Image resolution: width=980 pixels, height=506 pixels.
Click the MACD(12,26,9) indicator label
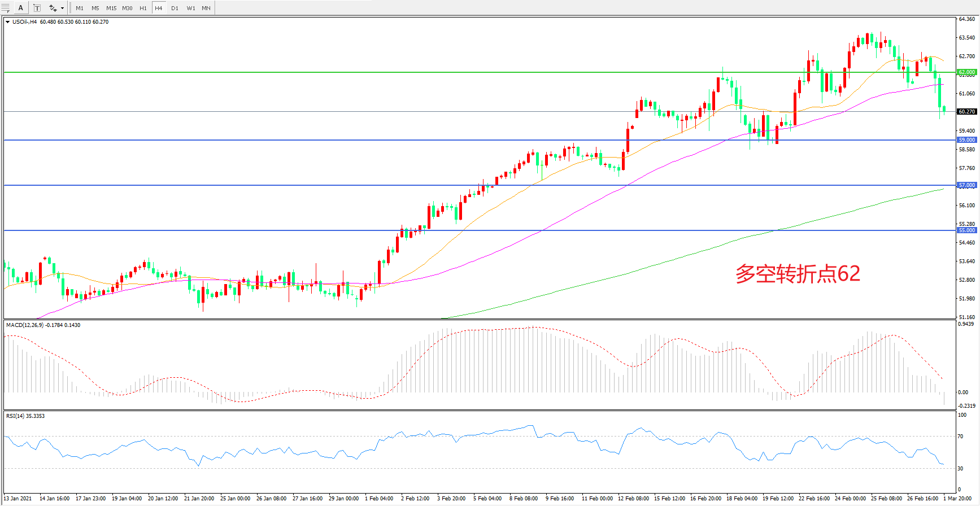tap(43, 325)
